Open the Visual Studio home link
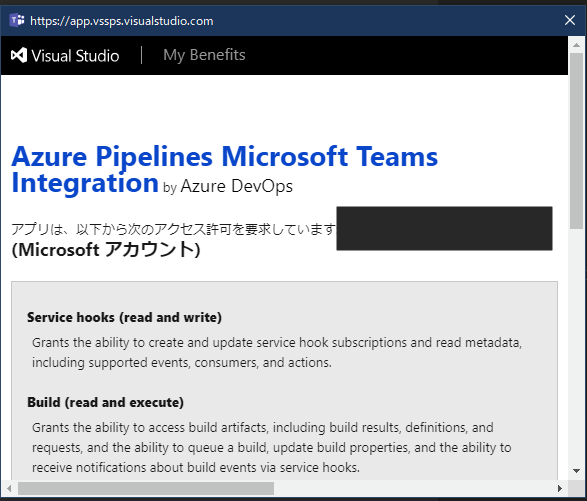 (65, 55)
